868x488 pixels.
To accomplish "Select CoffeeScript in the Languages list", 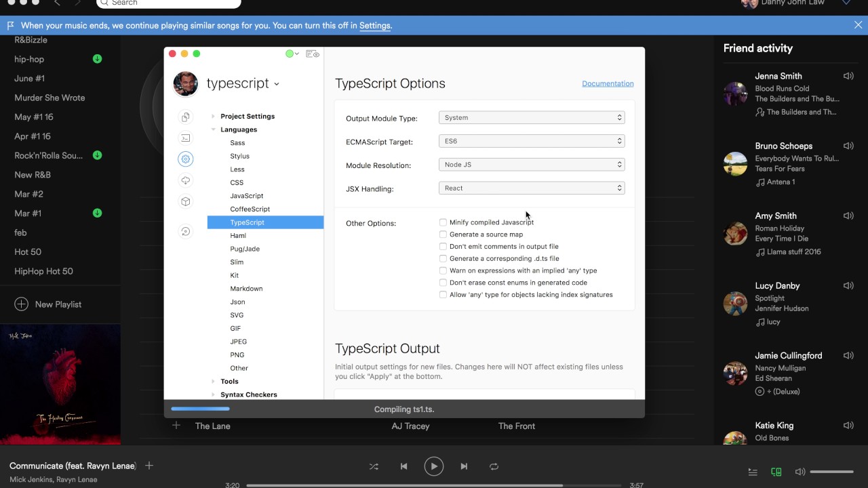I will click(250, 209).
